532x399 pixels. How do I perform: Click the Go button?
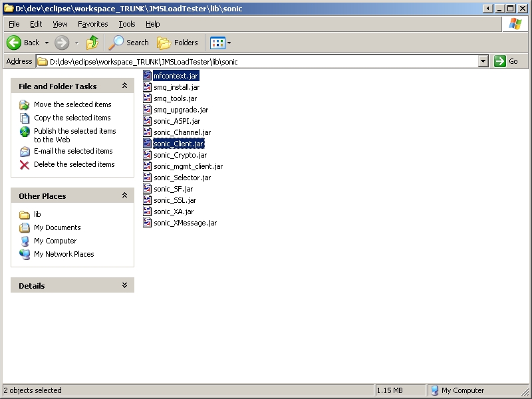(x=506, y=61)
